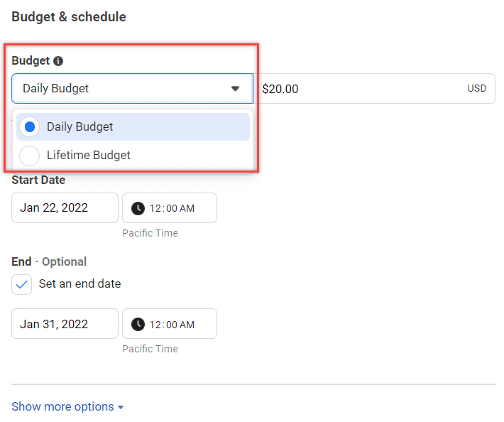Click the Jan 22, 2022 start date field
This screenshot has width=504, height=422.
coord(65,207)
